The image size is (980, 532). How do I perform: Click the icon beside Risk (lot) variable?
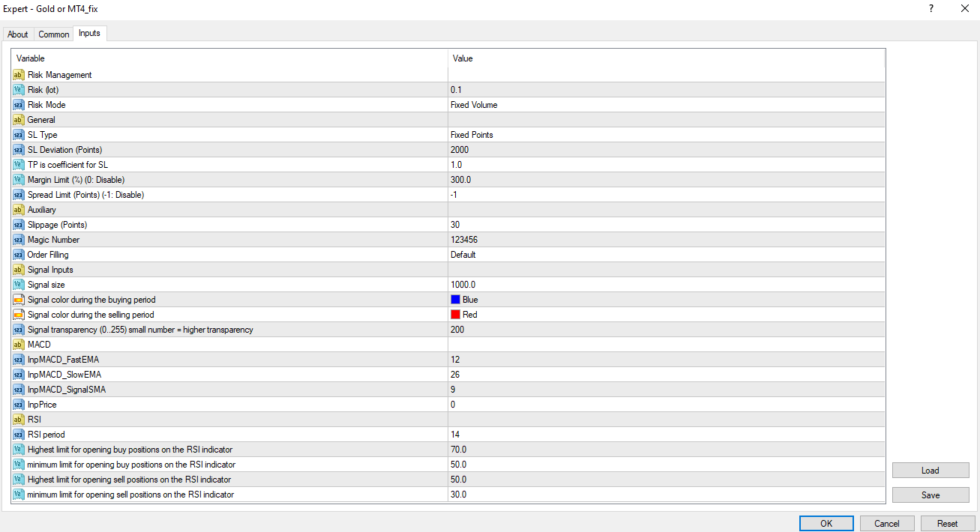19,90
